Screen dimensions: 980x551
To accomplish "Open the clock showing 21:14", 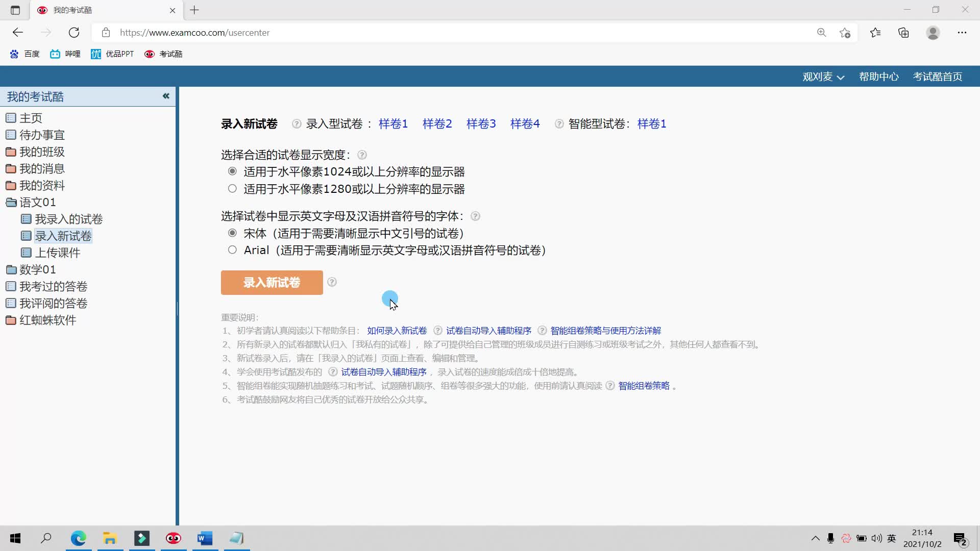I will pyautogui.click(x=922, y=538).
